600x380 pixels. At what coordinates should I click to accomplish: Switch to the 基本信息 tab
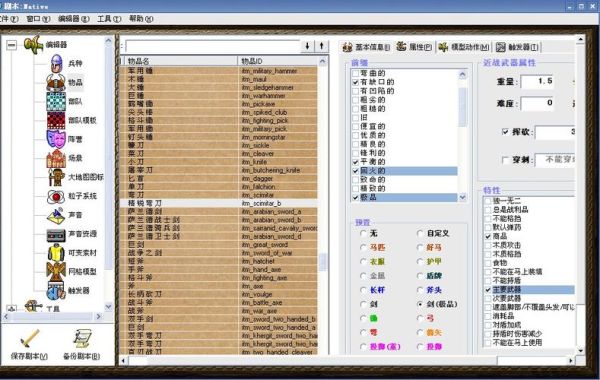[366, 47]
